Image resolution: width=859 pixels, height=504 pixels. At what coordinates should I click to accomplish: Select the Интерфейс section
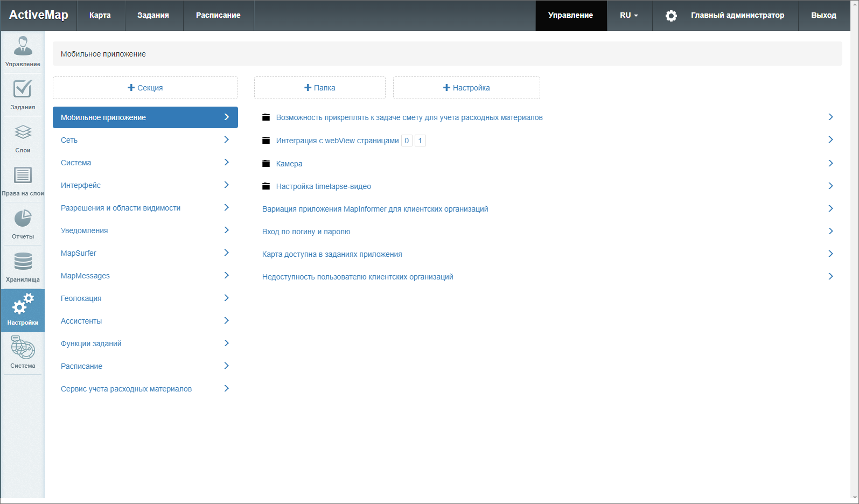(x=145, y=185)
